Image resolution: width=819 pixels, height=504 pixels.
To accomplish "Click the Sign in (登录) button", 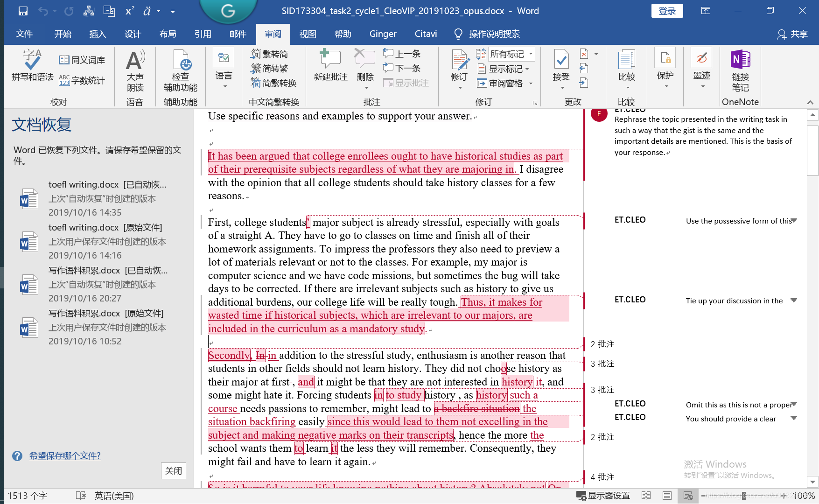I will [x=667, y=11].
